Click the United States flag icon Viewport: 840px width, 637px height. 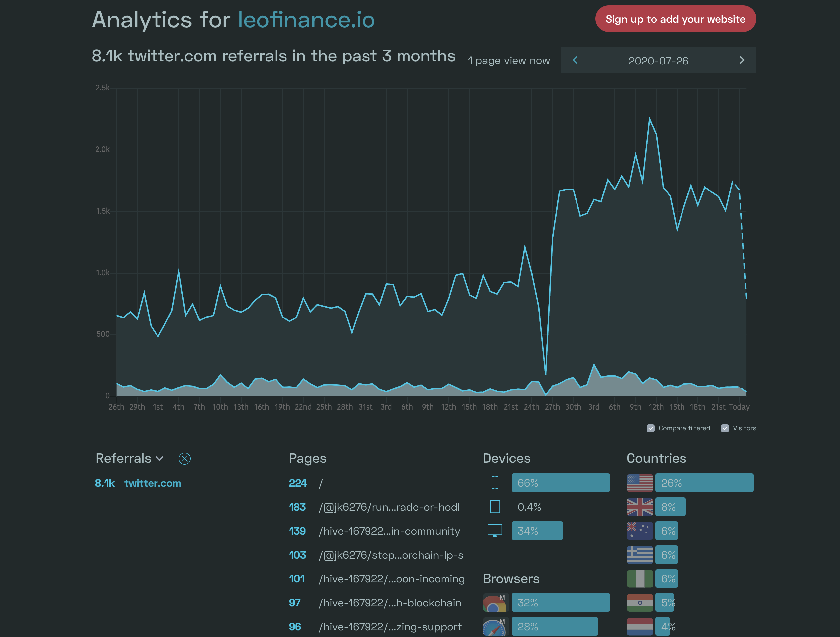click(x=640, y=483)
